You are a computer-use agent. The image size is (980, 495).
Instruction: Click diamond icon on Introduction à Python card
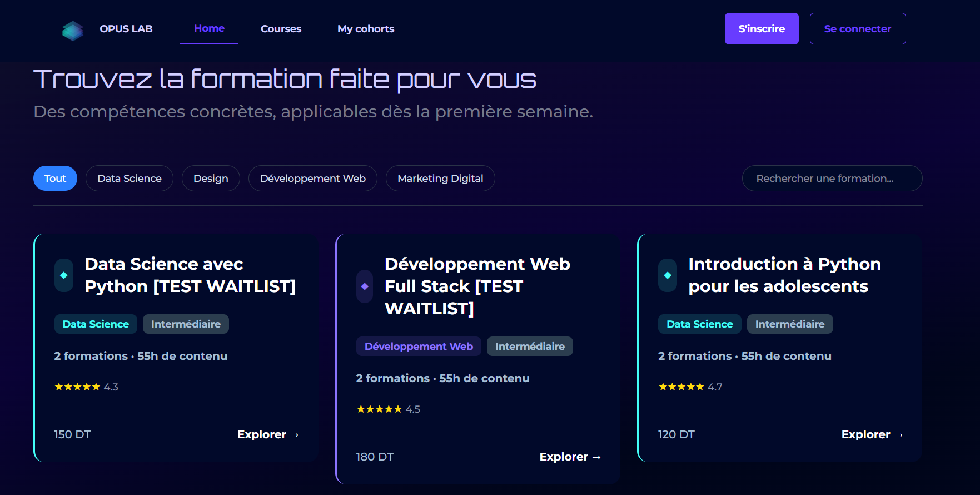coord(668,275)
